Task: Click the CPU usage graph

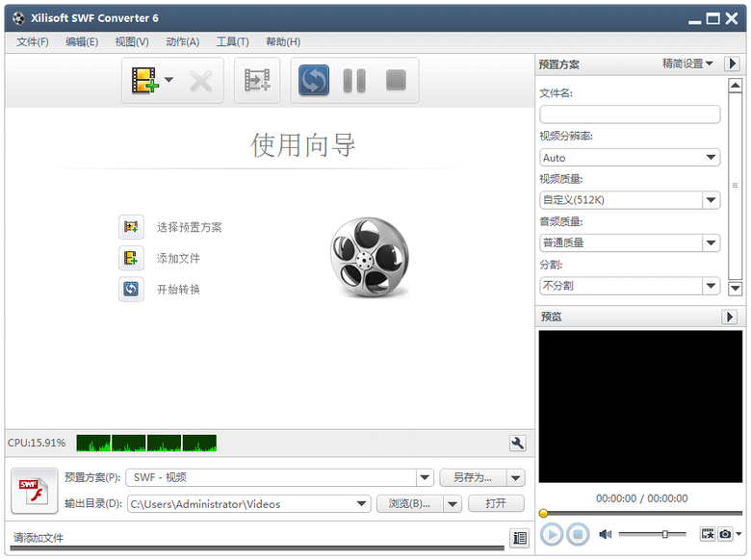Action: tap(146, 444)
